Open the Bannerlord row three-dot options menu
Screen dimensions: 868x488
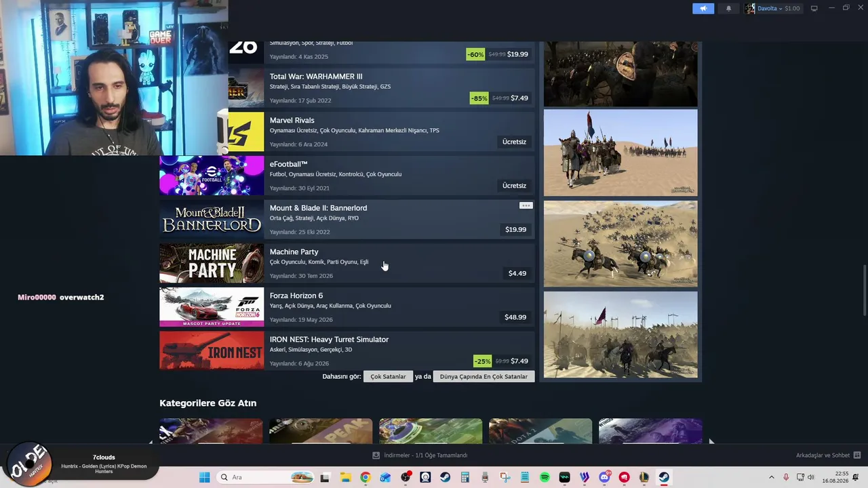pyautogui.click(x=526, y=205)
